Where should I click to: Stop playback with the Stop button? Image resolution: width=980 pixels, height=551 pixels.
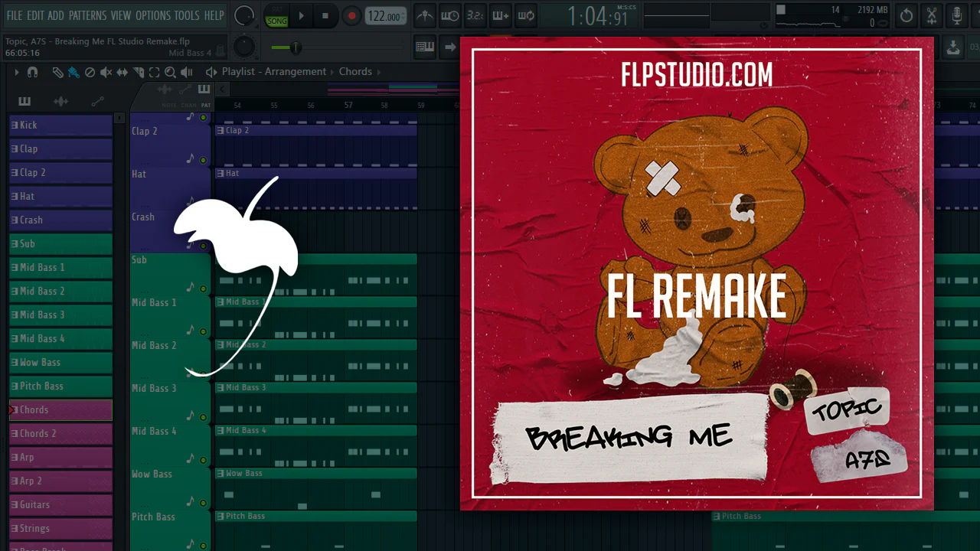click(x=325, y=16)
